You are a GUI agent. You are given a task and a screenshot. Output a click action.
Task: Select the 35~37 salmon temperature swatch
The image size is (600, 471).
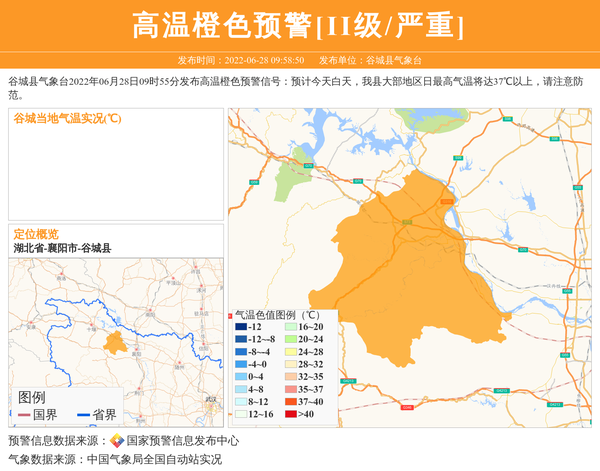coord(290,389)
